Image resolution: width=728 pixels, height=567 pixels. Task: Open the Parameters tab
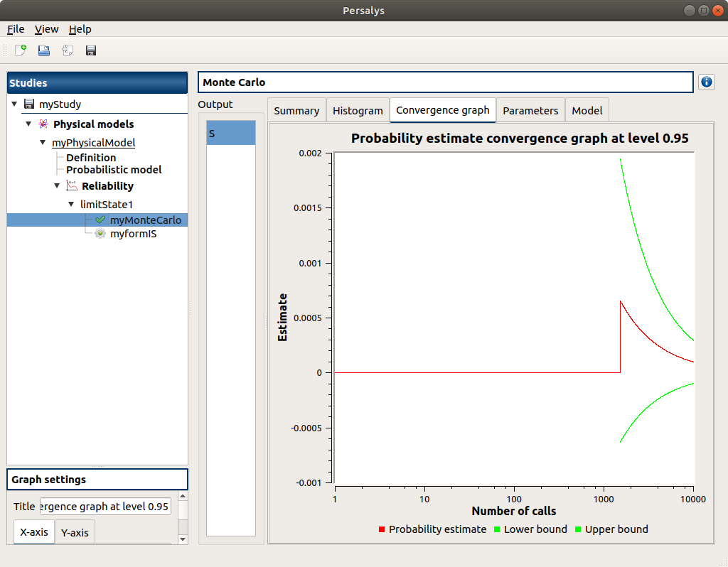point(530,111)
